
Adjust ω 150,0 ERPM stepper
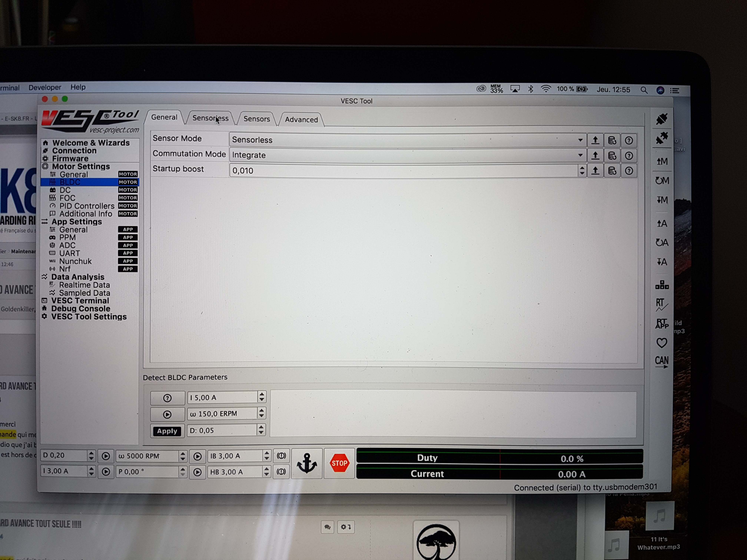pos(261,413)
